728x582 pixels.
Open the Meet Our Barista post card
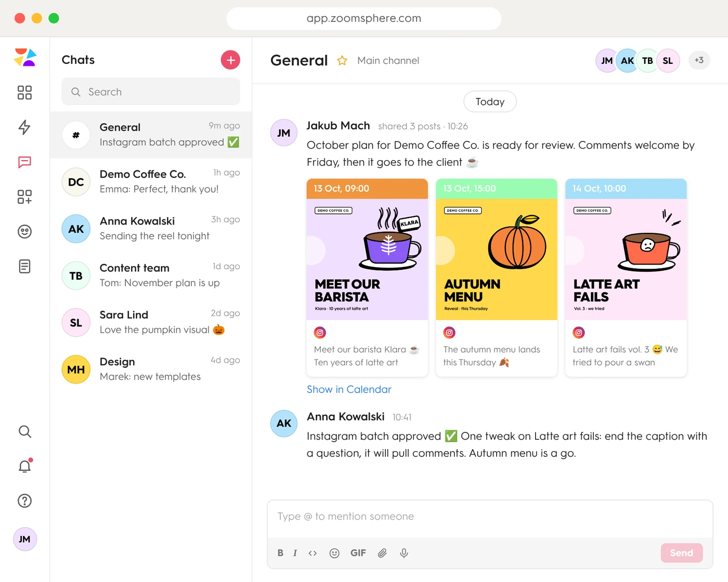[x=367, y=277]
